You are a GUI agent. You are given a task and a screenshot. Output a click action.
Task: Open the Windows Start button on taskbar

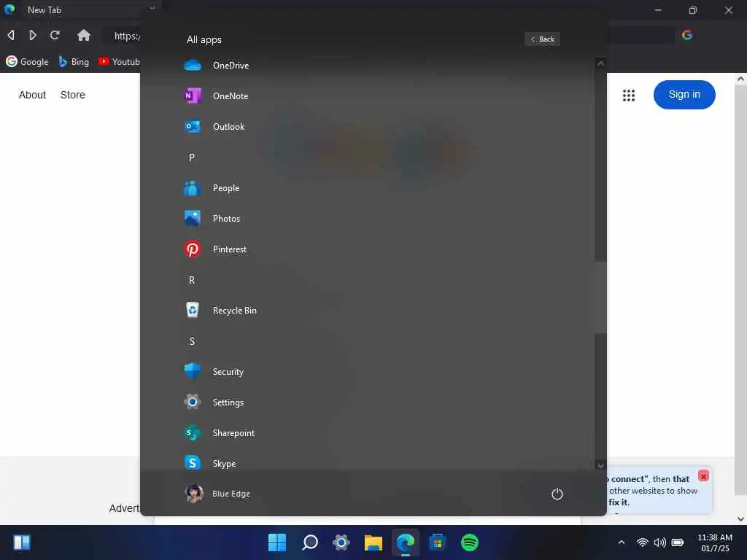tap(277, 542)
